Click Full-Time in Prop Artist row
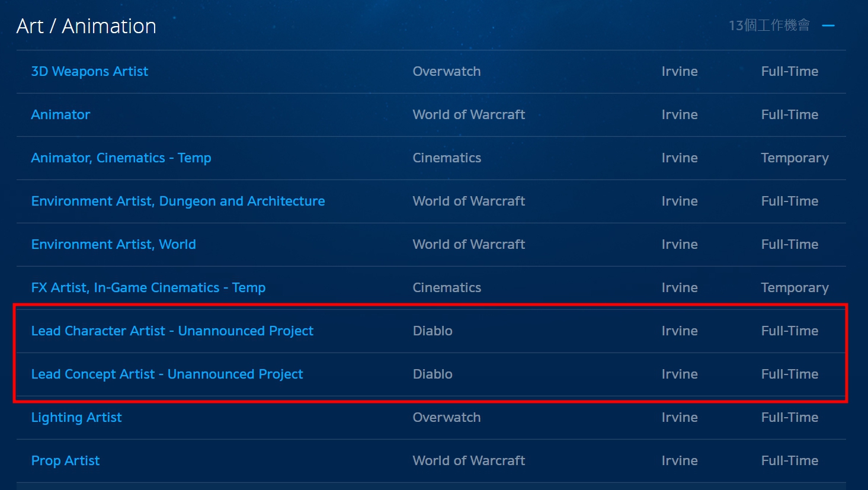This screenshot has width=868, height=490. (x=790, y=460)
